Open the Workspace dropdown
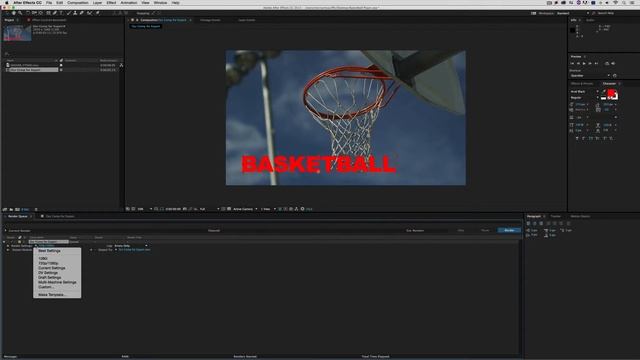 573,13
